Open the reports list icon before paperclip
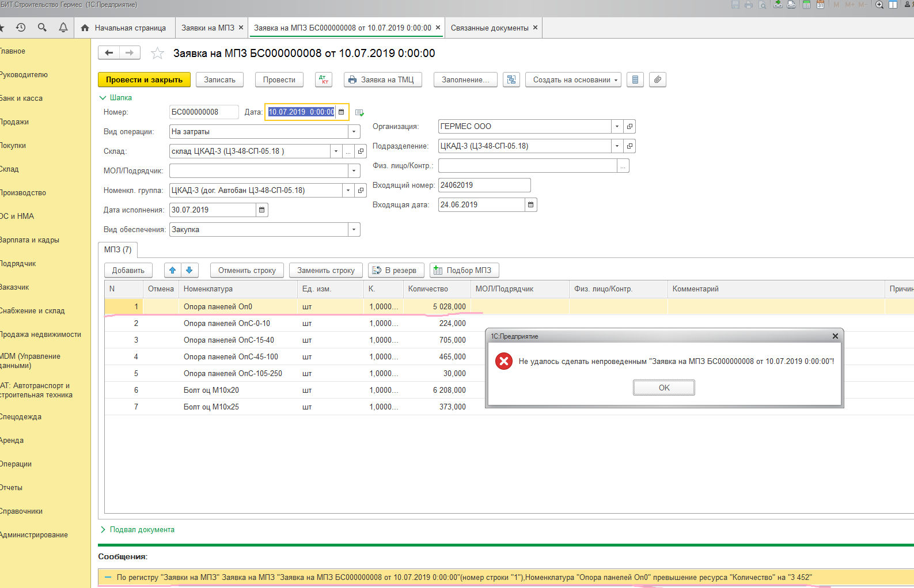This screenshot has height=588, width=914. 635,79
